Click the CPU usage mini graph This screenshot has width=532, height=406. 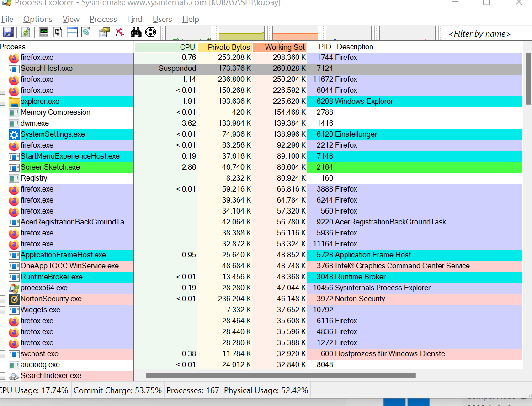(x=188, y=33)
